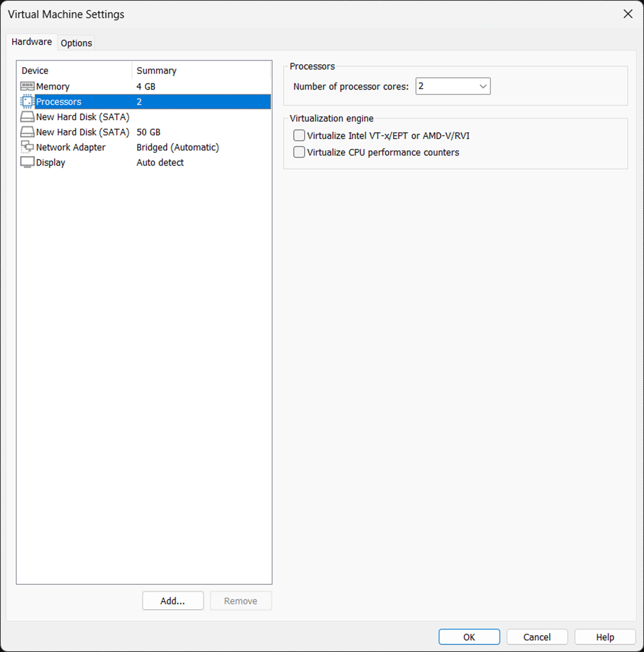Click the Network Adapter icon
Screen dimensions: 644x652
pyautogui.click(x=27, y=147)
